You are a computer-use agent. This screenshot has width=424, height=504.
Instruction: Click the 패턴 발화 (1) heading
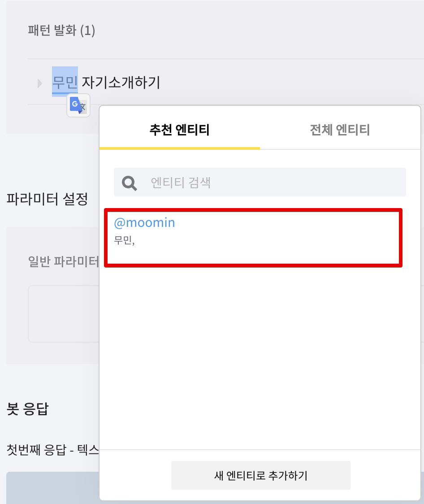[x=61, y=30]
